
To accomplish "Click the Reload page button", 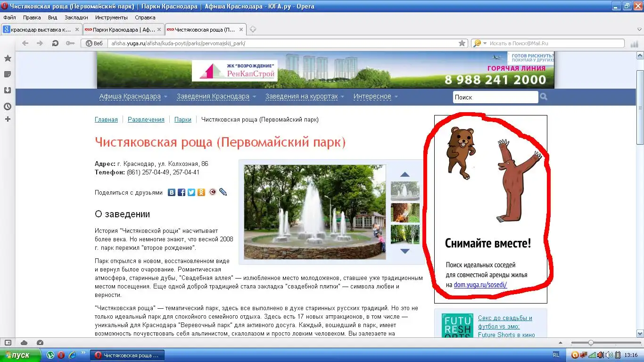I will pos(55,43).
